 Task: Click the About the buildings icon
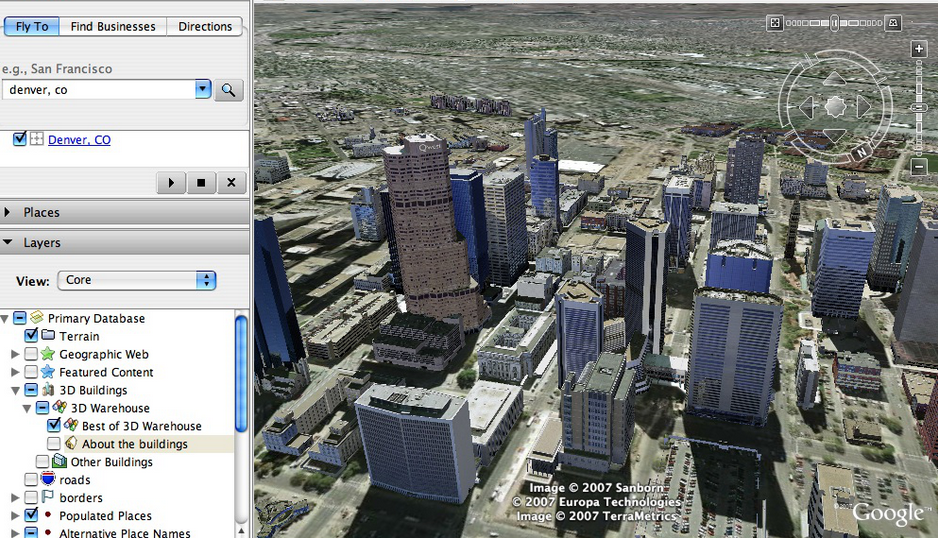71,443
